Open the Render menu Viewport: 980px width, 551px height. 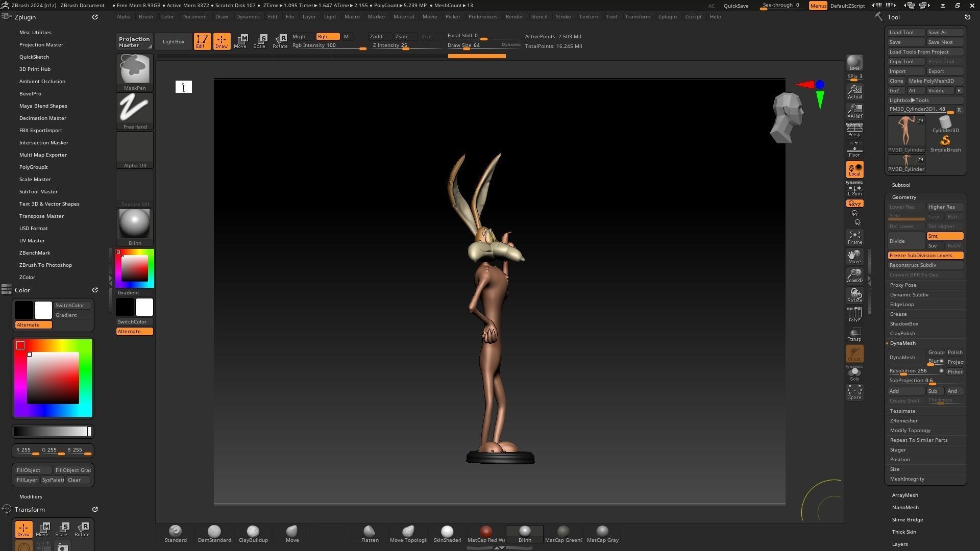pyautogui.click(x=514, y=16)
